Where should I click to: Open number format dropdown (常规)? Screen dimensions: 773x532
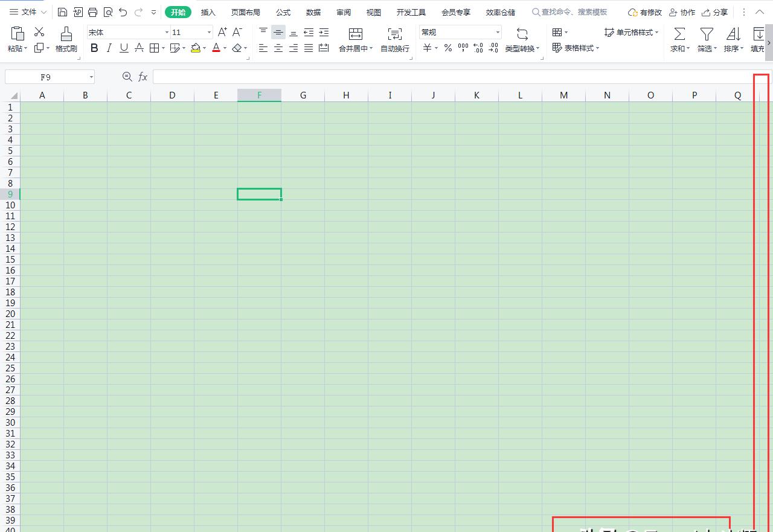coord(498,32)
